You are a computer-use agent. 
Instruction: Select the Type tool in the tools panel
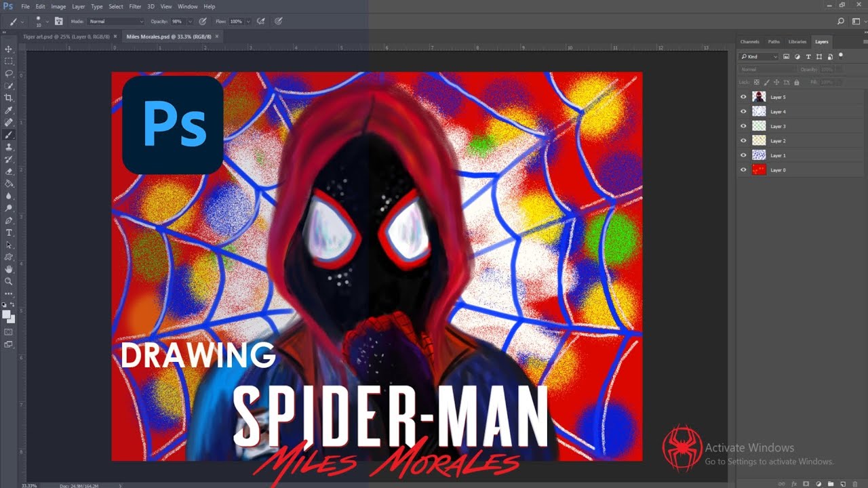click(9, 232)
